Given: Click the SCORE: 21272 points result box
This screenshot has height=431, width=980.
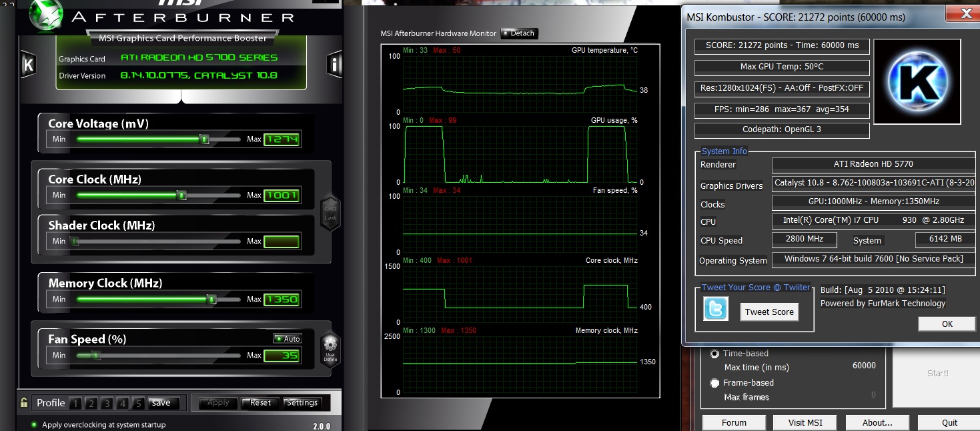Looking at the screenshot, I should point(782,46).
